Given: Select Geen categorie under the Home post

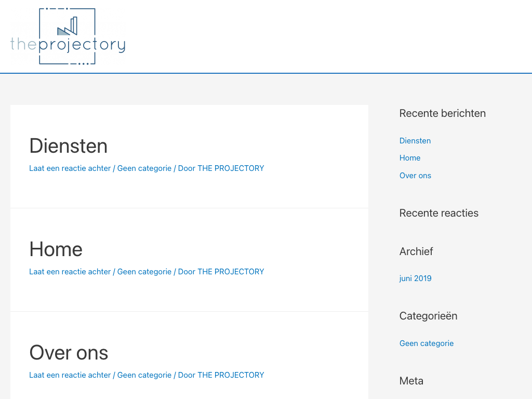Looking at the screenshot, I should [144, 272].
